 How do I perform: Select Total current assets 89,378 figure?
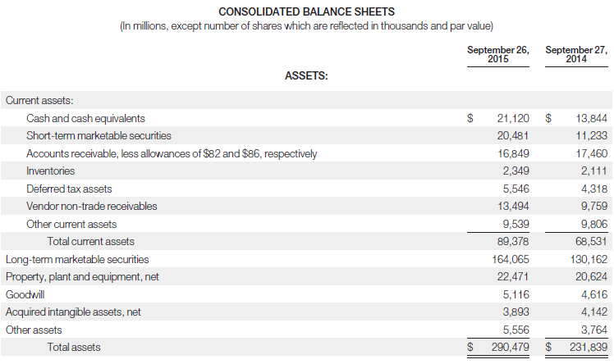[513, 241]
